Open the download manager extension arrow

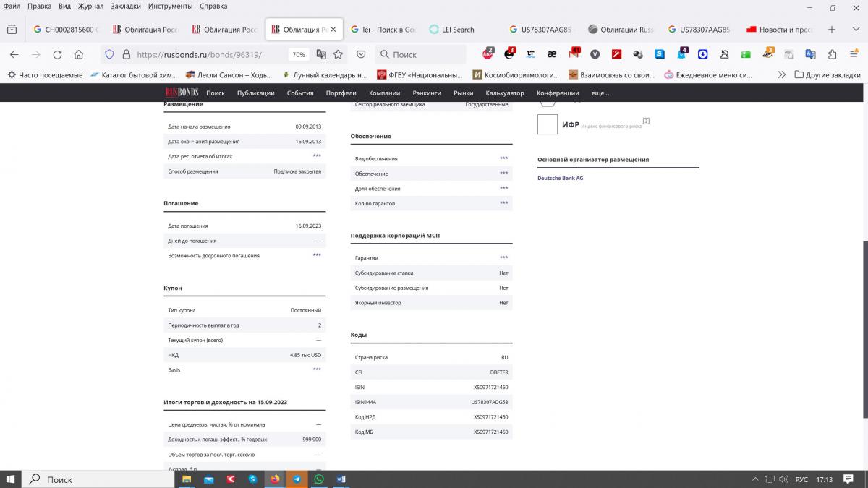point(702,53)
